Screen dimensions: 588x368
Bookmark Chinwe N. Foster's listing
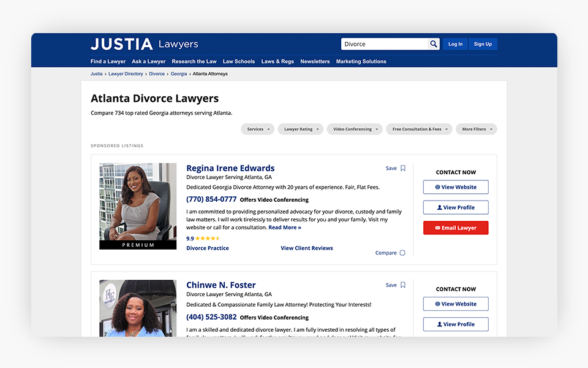point(402,285)
